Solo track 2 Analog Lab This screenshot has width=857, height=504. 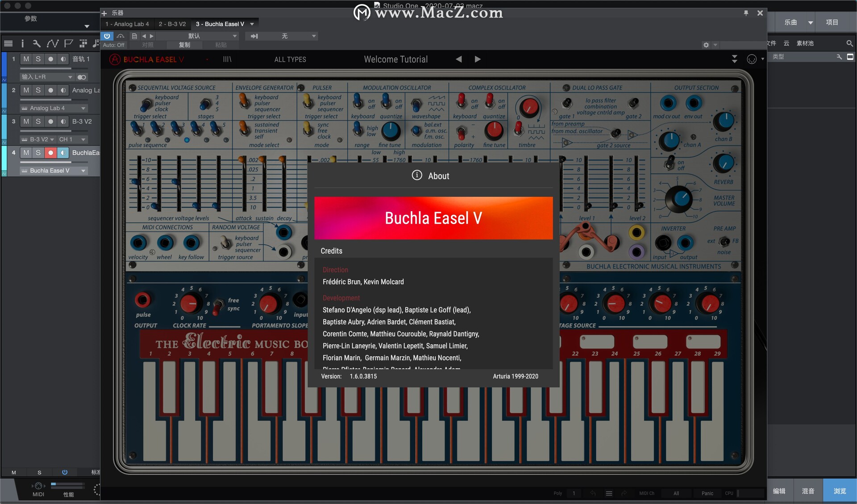pos(38,90)
